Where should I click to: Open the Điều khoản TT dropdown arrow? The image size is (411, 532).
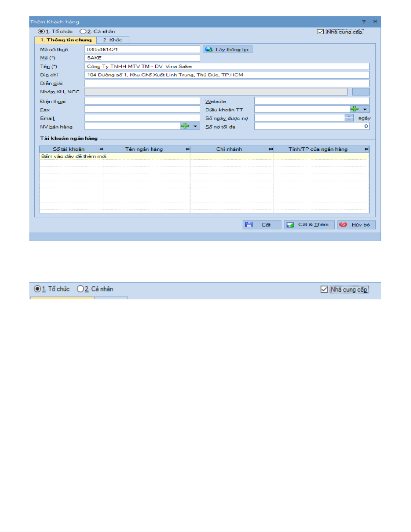[x=365, y=109]
